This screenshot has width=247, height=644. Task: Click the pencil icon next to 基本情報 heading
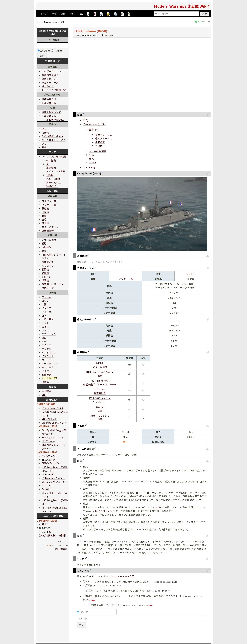click(88, 255)
